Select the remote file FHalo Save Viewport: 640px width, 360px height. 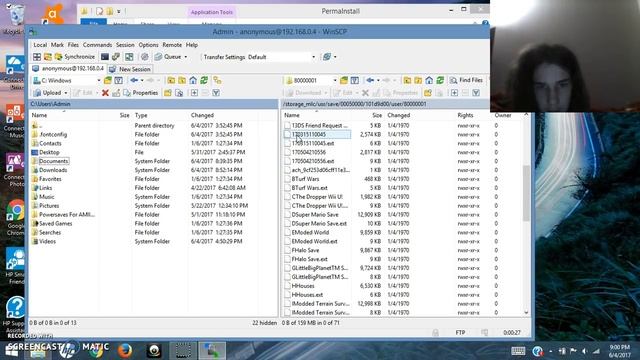coord(305,250)
